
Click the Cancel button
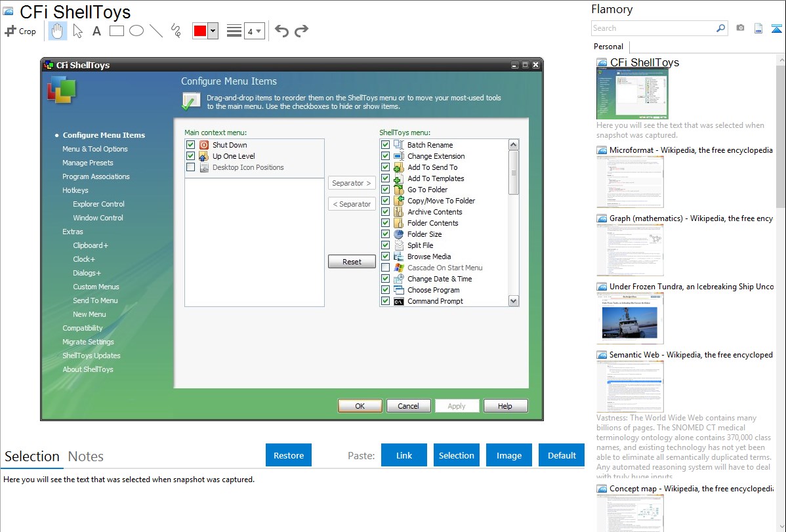(409, 405)
